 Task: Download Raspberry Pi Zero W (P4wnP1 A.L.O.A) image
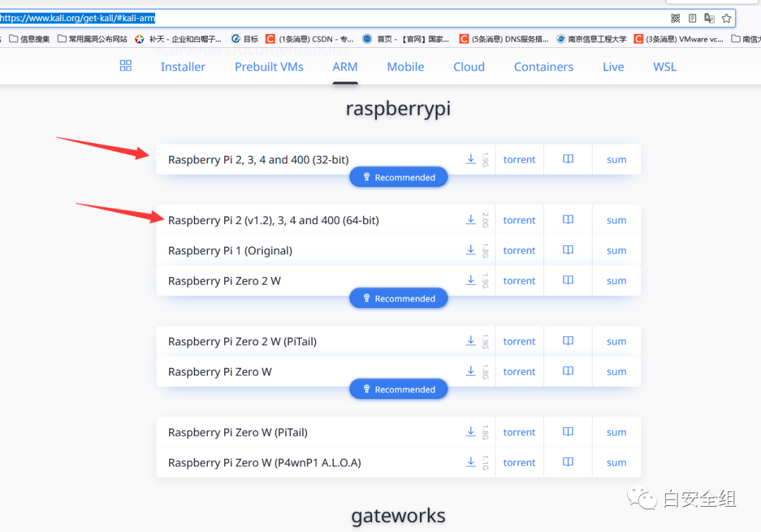(x=471, y=462)
